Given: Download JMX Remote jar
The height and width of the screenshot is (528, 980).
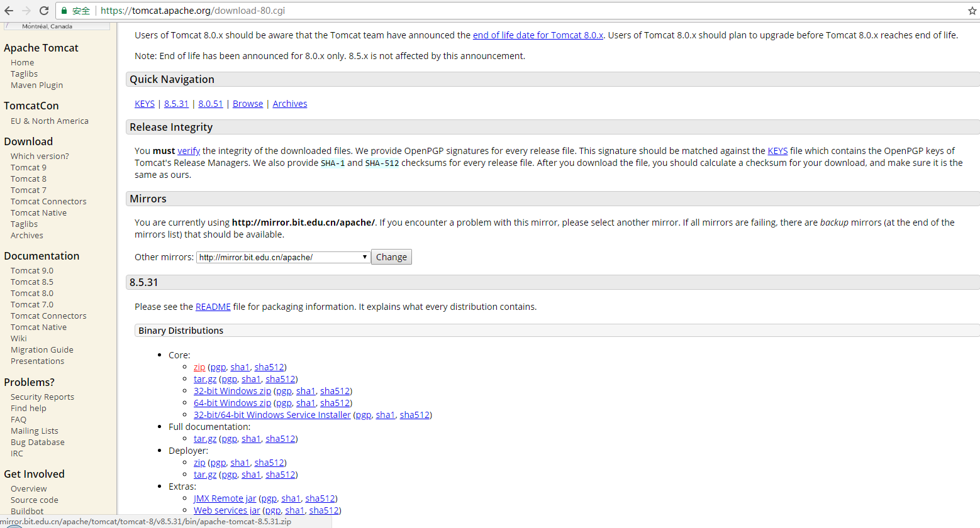Looking at the screenshot, I should pos(225,498).
